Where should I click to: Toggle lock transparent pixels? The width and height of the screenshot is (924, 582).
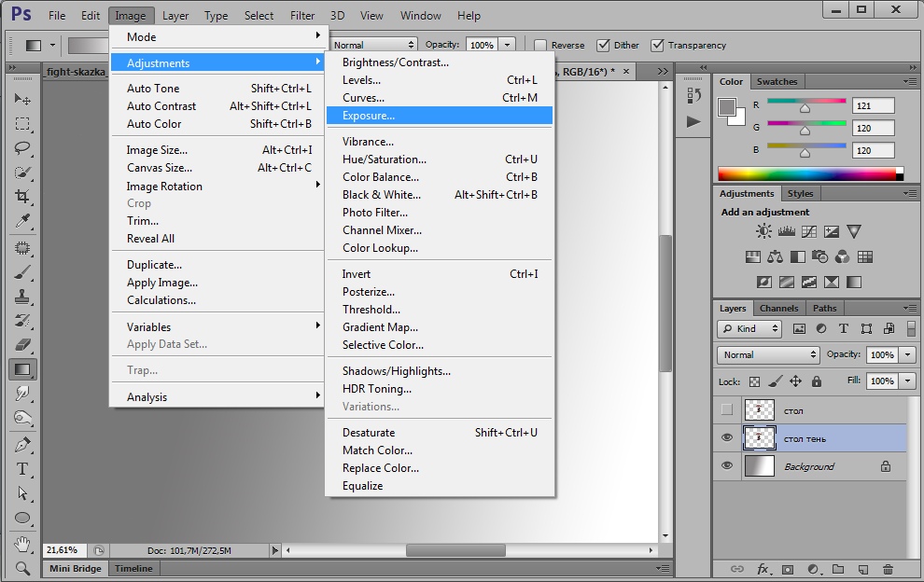[754, 381]
